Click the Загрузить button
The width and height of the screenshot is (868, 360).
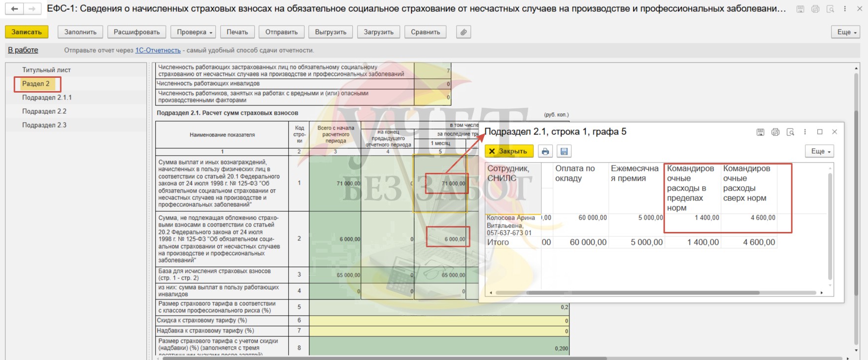[378, 32]
